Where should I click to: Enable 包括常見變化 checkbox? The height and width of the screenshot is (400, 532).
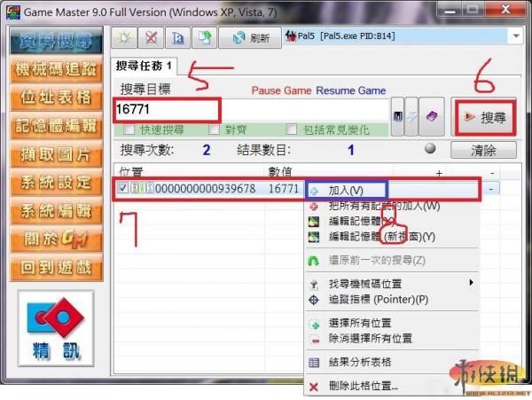coord(291,129)
